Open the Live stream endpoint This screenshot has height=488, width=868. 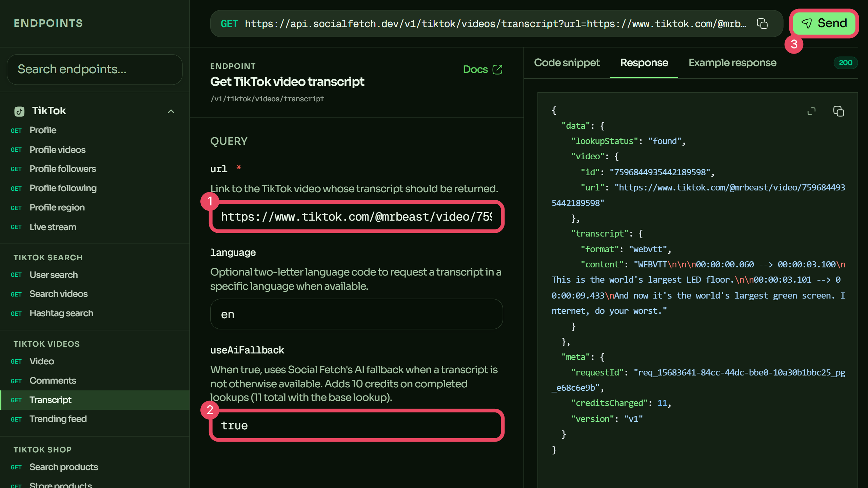pos(95,227)
